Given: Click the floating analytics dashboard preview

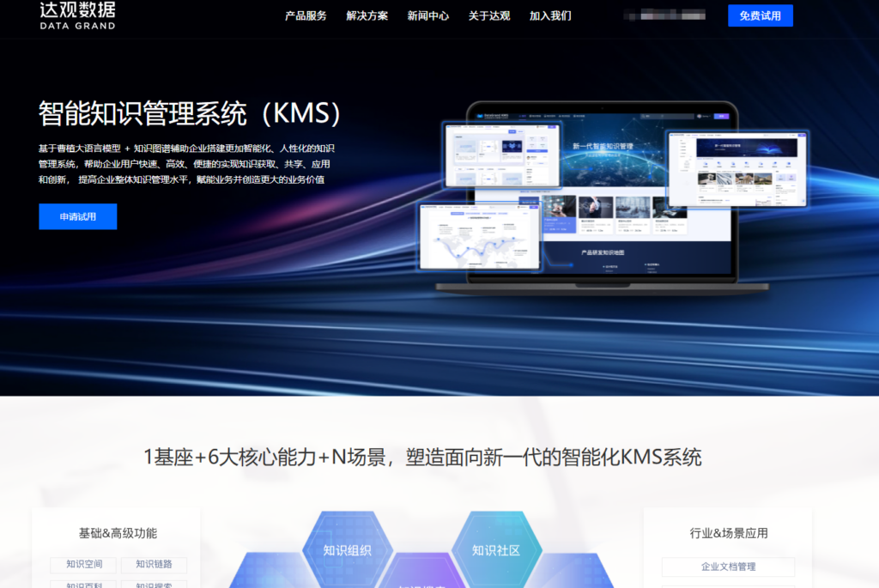Looking at the screenshot, I should [x=481, y=236].
